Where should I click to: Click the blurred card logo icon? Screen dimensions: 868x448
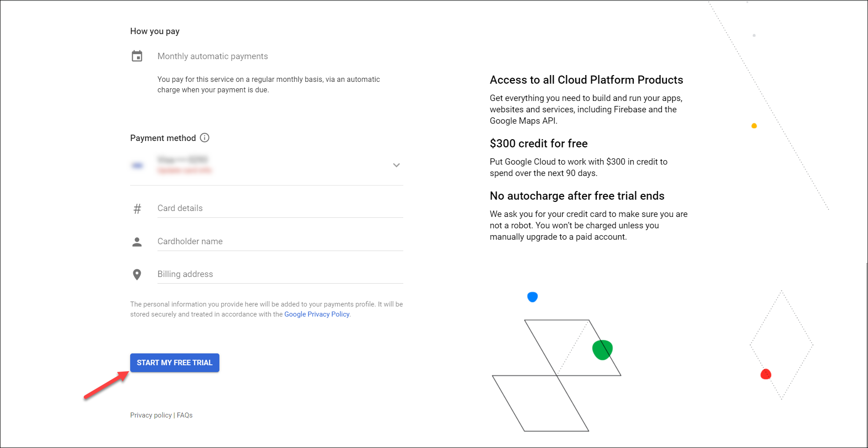pyautogui.click(x=137, y=166)
